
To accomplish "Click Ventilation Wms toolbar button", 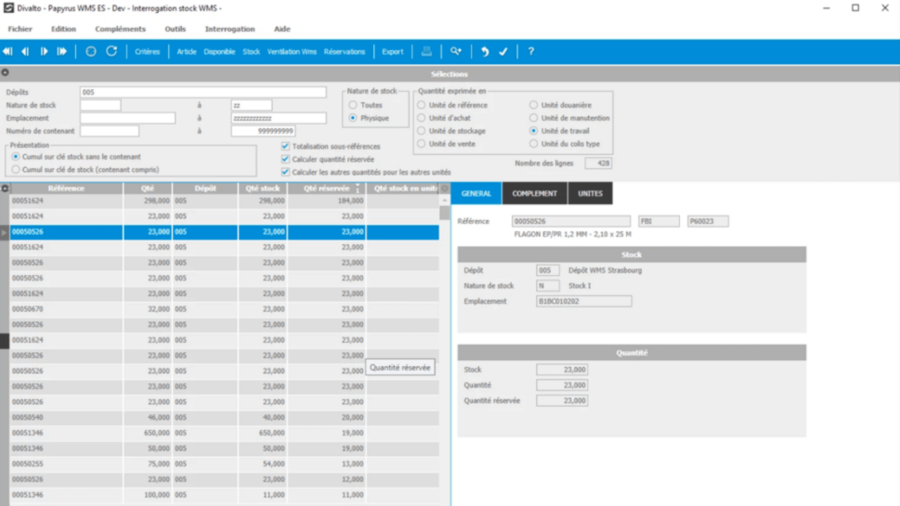I will [x=292, y=52].
